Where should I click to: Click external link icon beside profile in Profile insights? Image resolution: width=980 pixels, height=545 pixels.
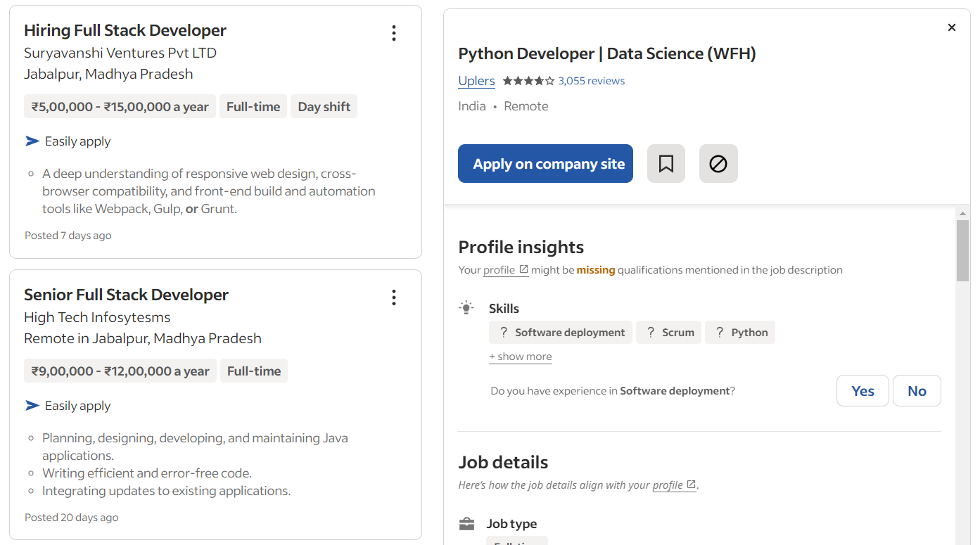tap(523, 269)
